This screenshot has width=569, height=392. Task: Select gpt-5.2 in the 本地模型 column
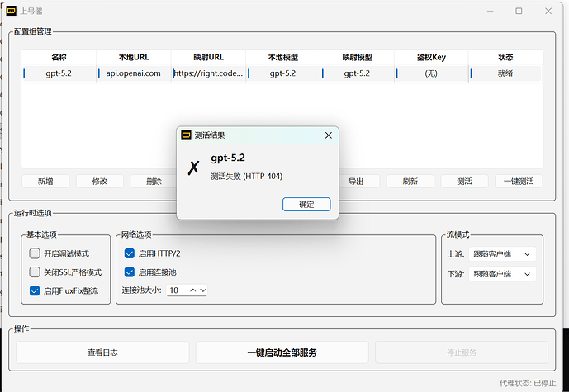pos(282,73)
